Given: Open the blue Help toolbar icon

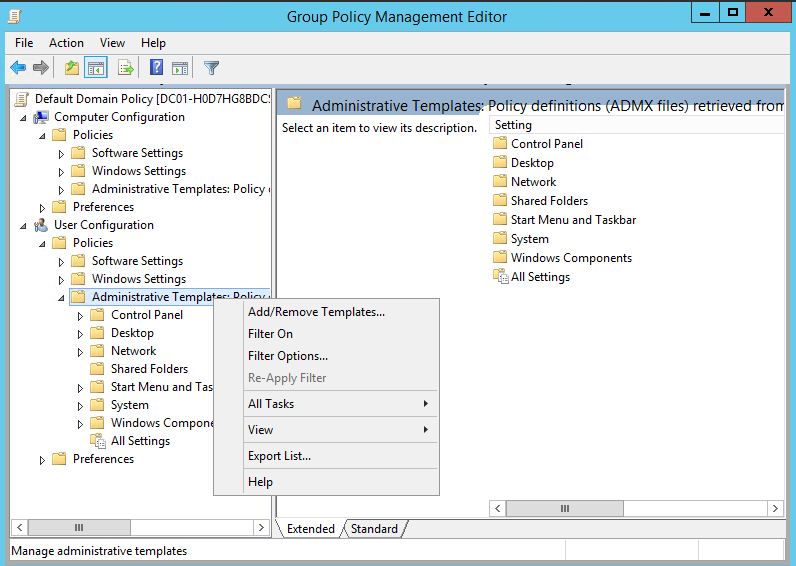Looking at the screenshot, I should [x=156, y=67].
